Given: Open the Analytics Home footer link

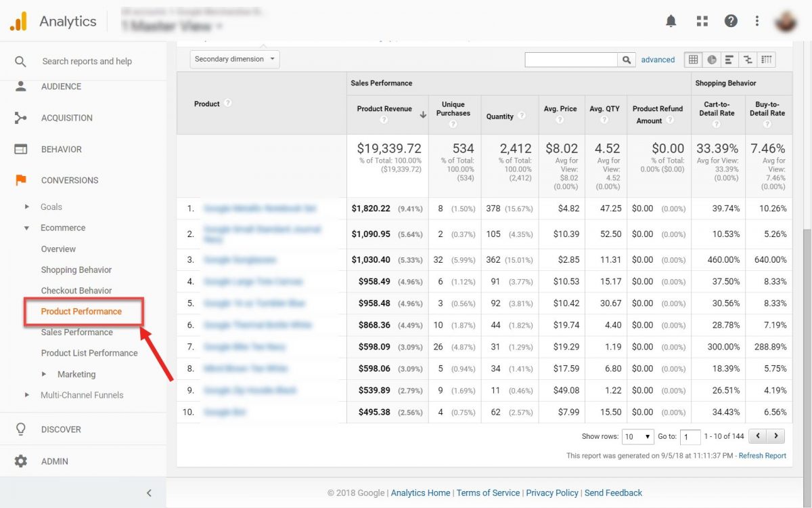Looking at the screenshot, I should click(420, 493).
